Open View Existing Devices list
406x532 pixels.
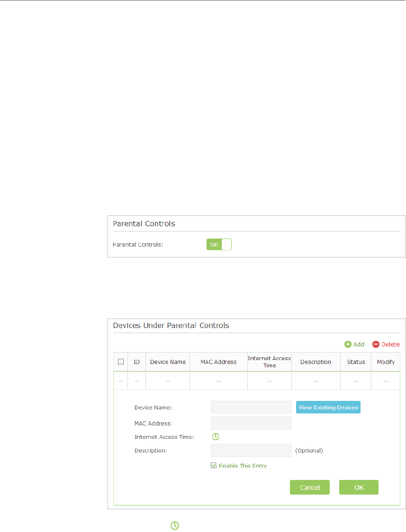tap(328, 407)
